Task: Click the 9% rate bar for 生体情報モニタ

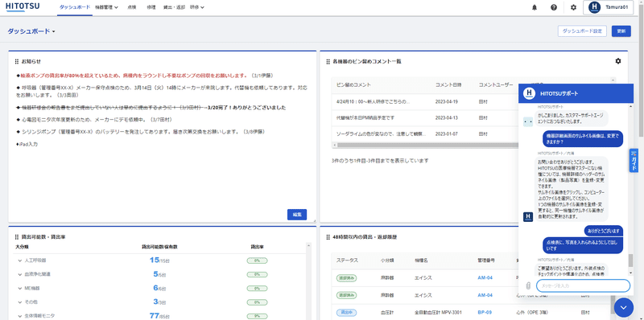Action: 257,316
